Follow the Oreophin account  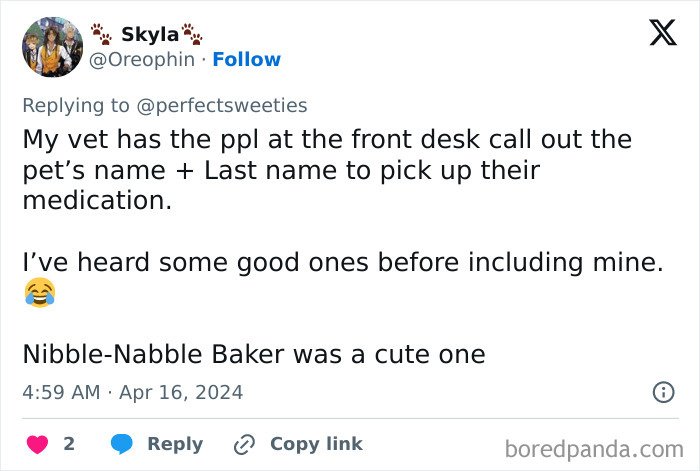coord(247,60)
